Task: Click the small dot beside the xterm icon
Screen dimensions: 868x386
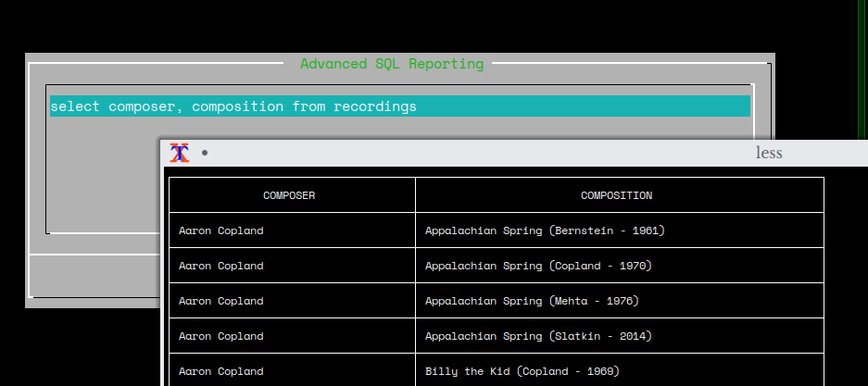Action: pos(205,153)
